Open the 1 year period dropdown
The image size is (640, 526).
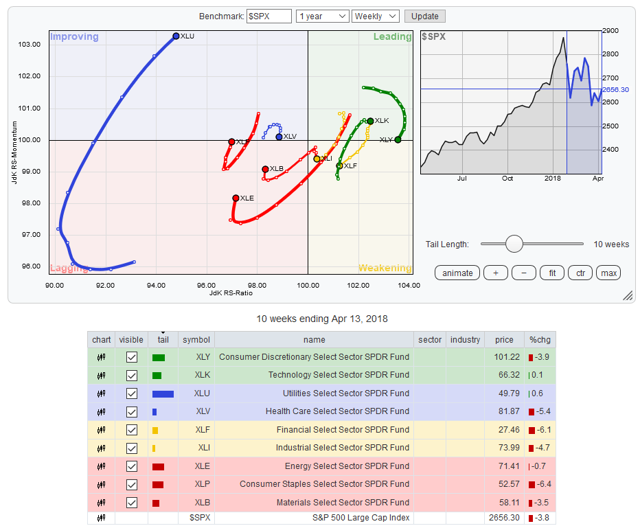[x=322, y=16]
